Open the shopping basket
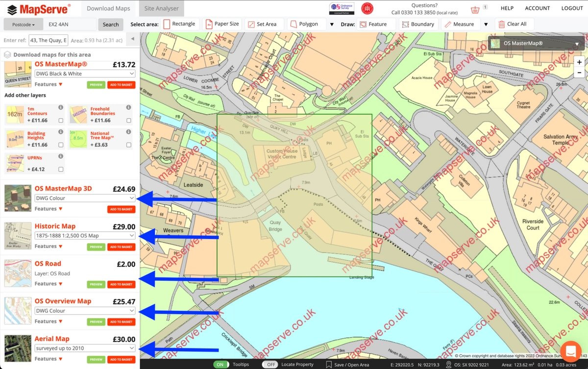588x369 pixels. point(476,8)
